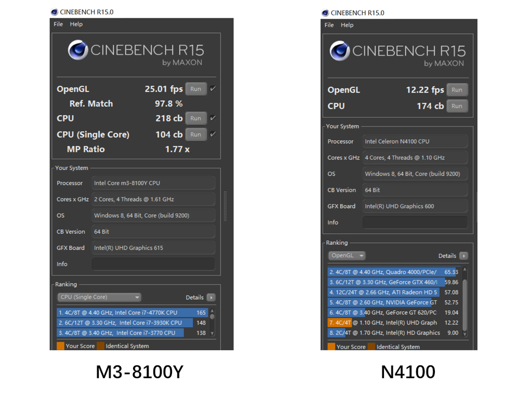Click the Cinebench R15 sphere logo in the m3-8100Y window
Viewport: 532px width, 399px height.
[x=78, y=50]
